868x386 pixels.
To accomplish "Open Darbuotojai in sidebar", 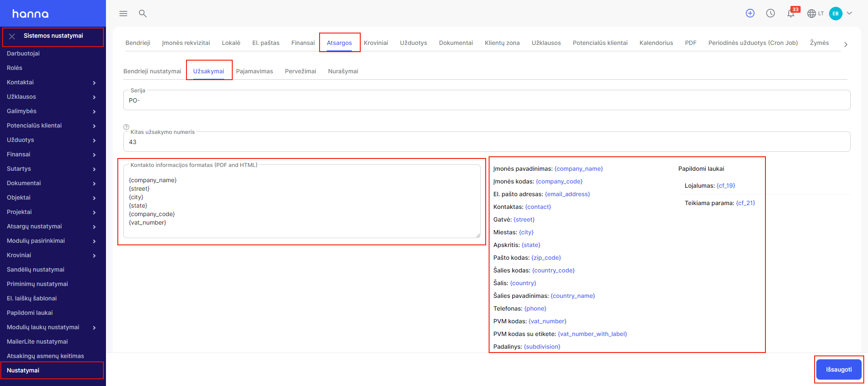I will [23, 53].
